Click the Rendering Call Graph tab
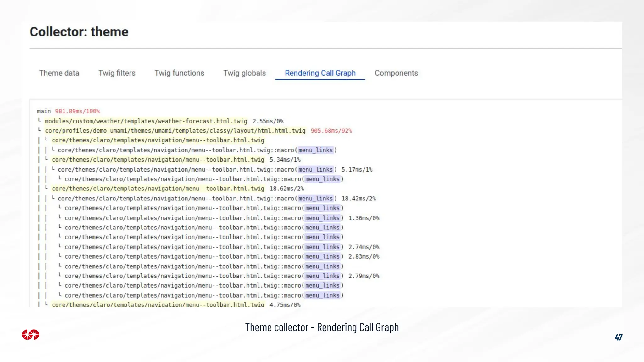 [320, 73]
